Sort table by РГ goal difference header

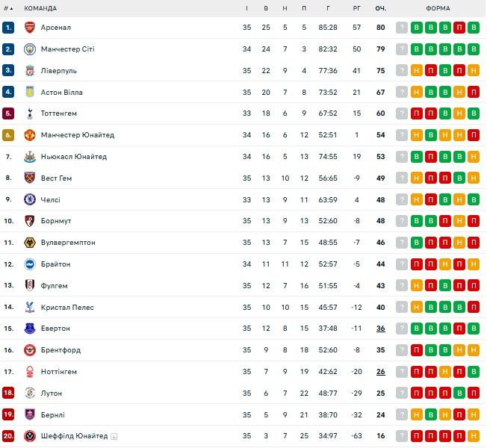(356, 8)
